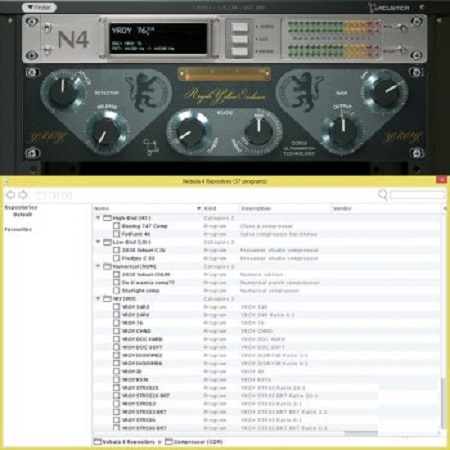This screenshot has width=450, height=450.
Task: Click the vertical scrollbar of the program list
Action: (x=443, y=403)
